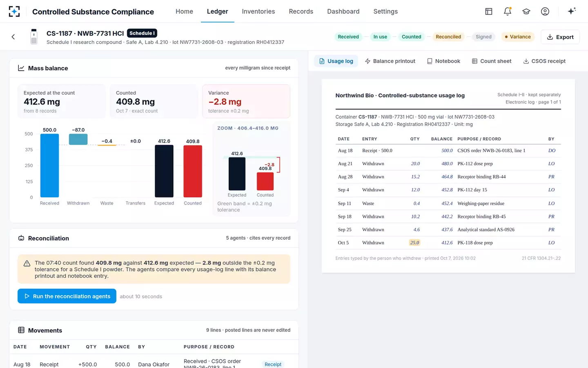
Task: Open the Dashboard menu item
Action: coord(343,11)
